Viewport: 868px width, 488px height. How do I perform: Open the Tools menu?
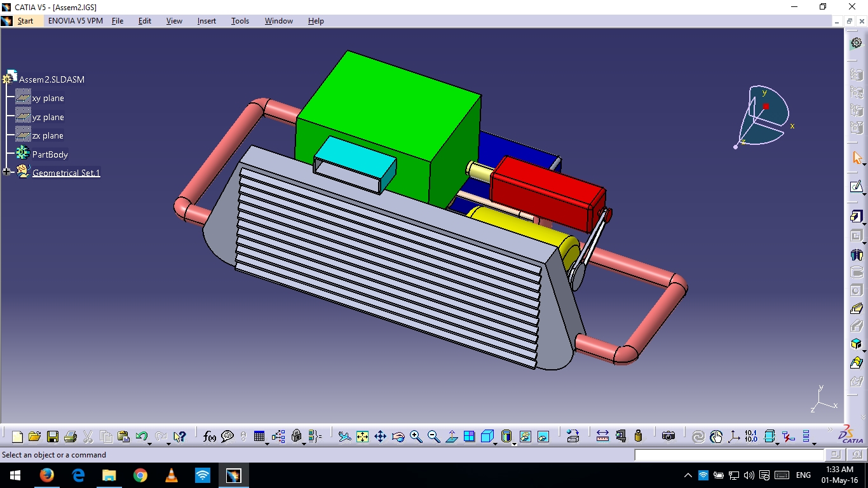(x=240, y=21)
